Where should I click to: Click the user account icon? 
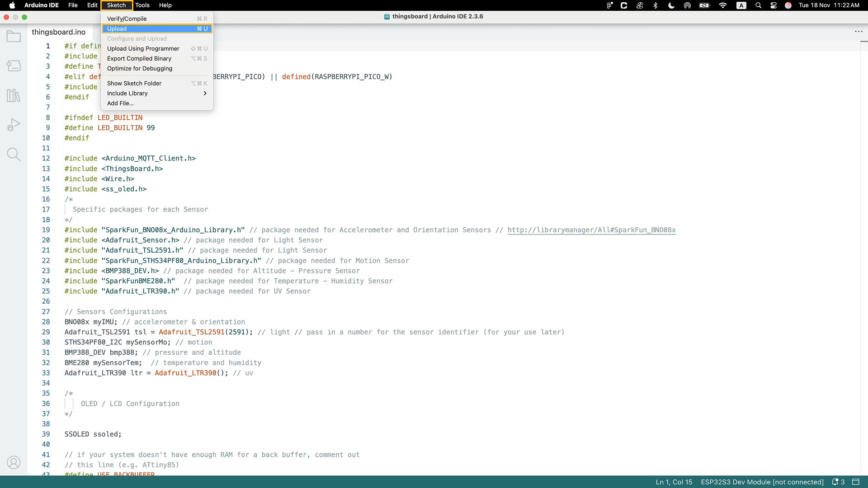pos(14,463)
